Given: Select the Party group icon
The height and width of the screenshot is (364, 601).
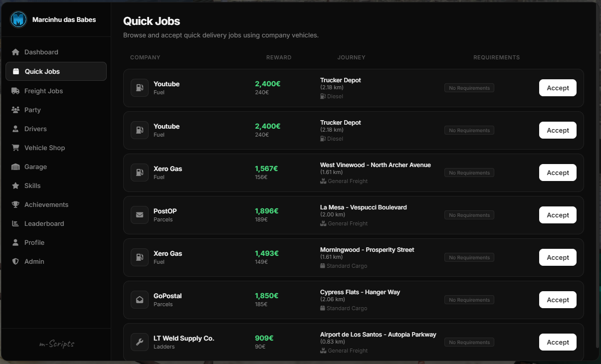Looking at the screenshot, I should [x=15, y=110].
